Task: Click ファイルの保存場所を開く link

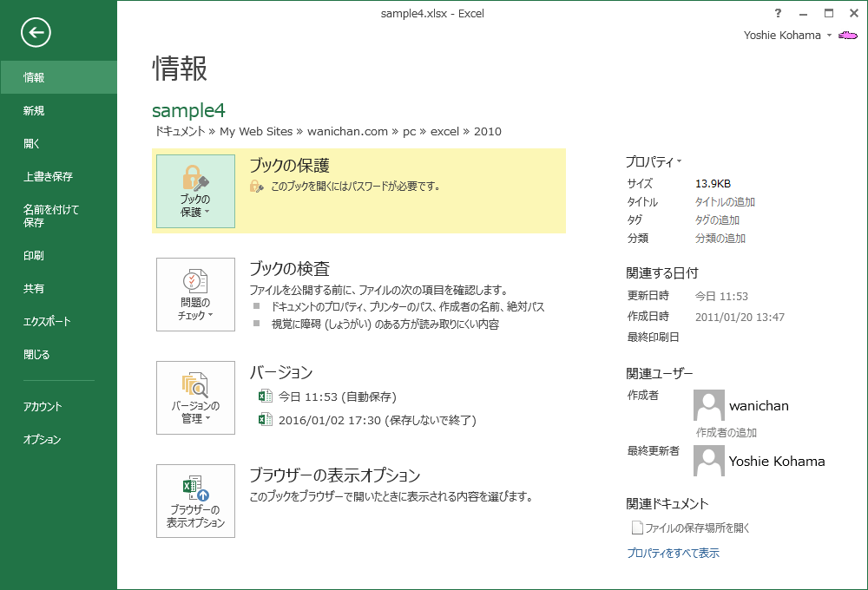Action: click(x=698, y=528)
